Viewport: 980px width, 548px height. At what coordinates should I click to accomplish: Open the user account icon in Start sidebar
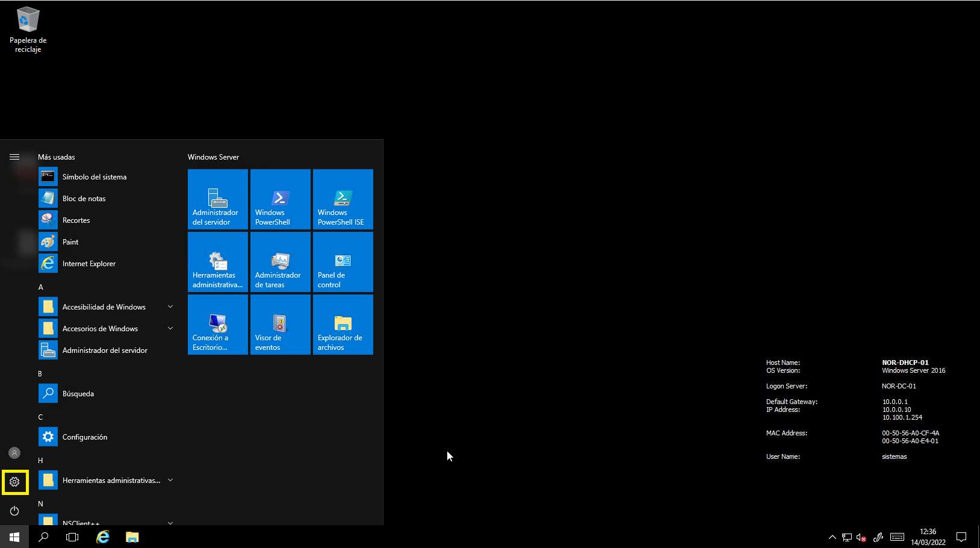pyautogui.click(x=14, y=453)
